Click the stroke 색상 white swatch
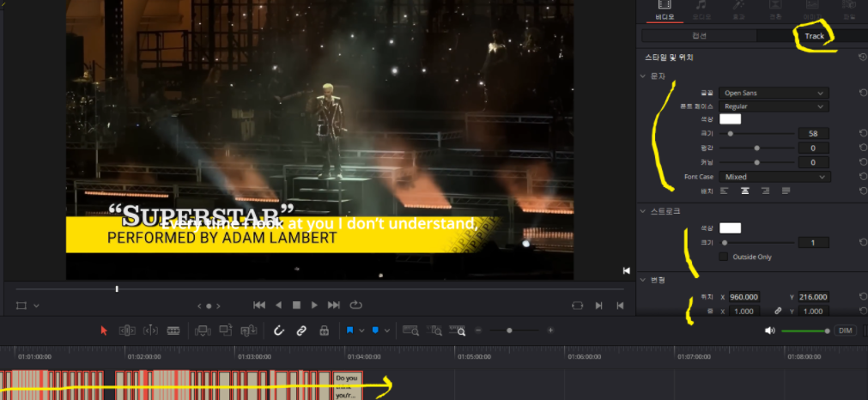The image size is (868, 400). coord(730,228)
